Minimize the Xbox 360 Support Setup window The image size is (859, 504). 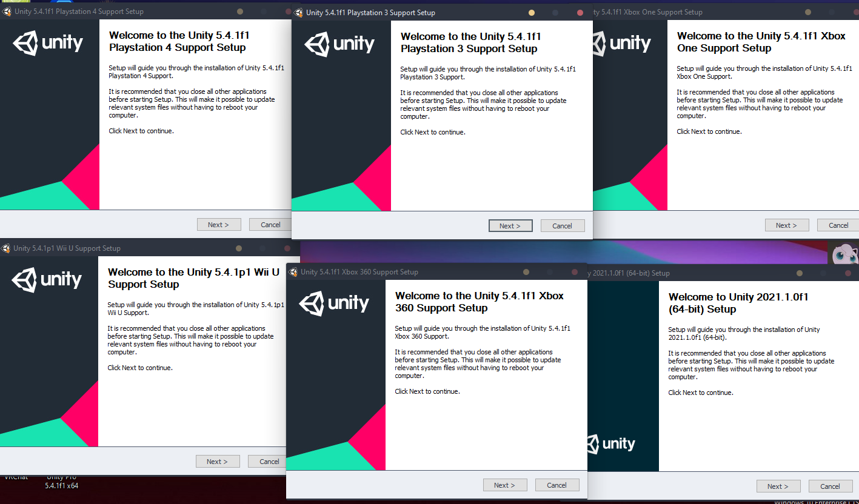(x=526, y=272)
